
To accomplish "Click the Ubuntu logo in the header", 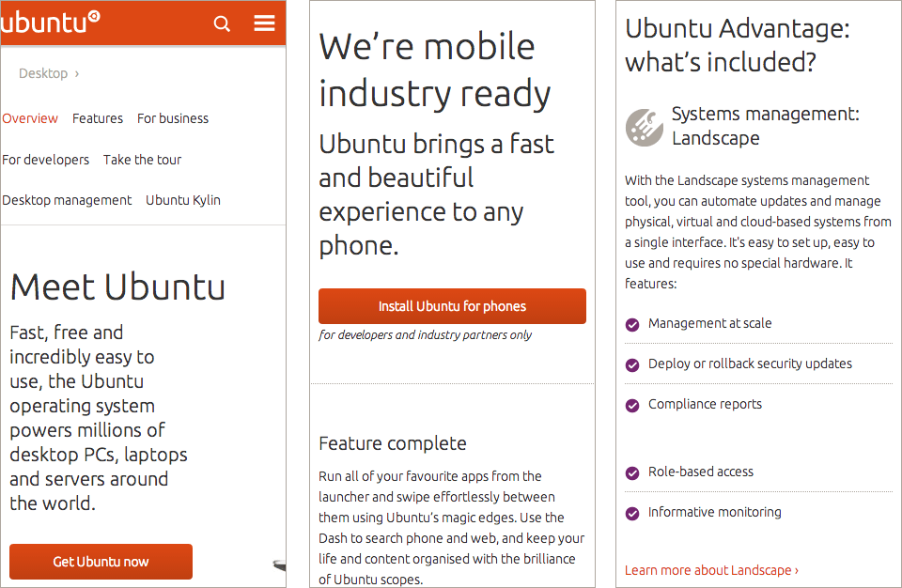I will tap(51, 22).
